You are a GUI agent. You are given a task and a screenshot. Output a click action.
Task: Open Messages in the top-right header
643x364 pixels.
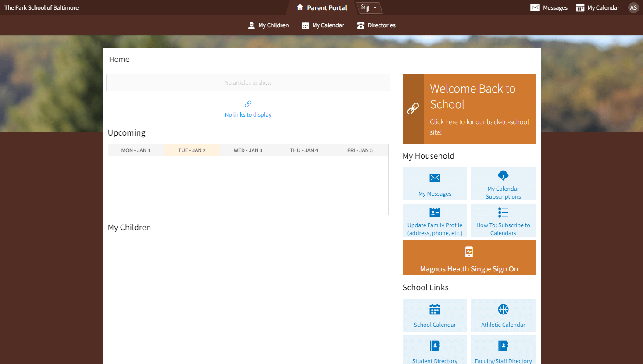tap(549, 7)
